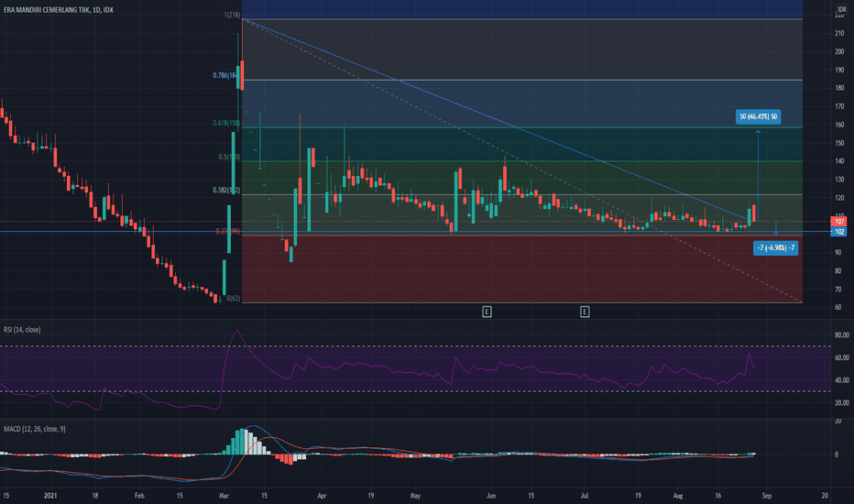The width and height of the screenshot is (854, 504).
Task: Click the Sep date on time axis
Action: [766, 496]
